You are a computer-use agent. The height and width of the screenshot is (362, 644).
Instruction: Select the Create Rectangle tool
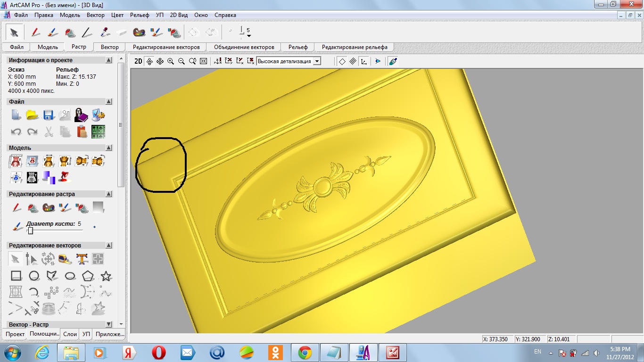(16, 276)
